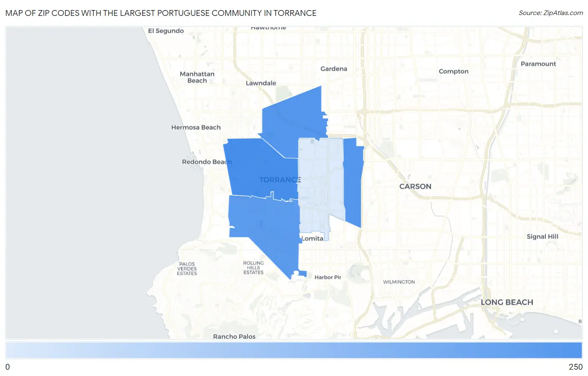Click the legend maximum value 250

(x=575, y=367)
